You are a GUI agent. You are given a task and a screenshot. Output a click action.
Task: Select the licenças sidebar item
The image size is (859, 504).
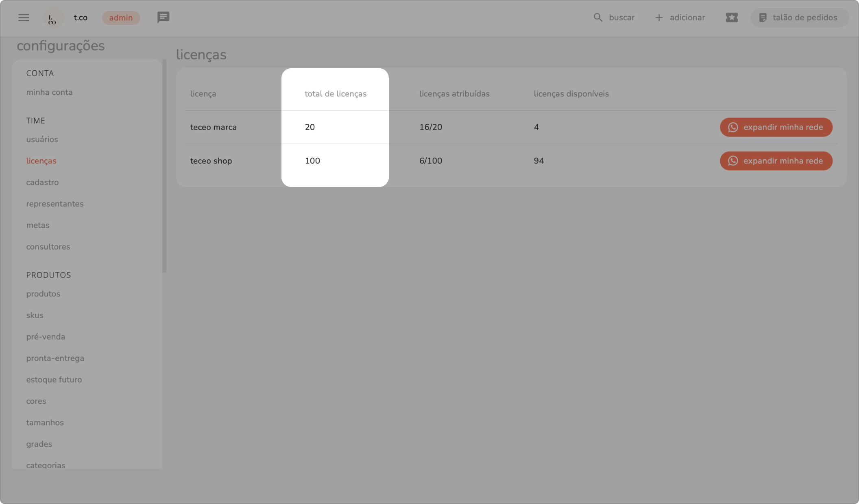(41, 161)
